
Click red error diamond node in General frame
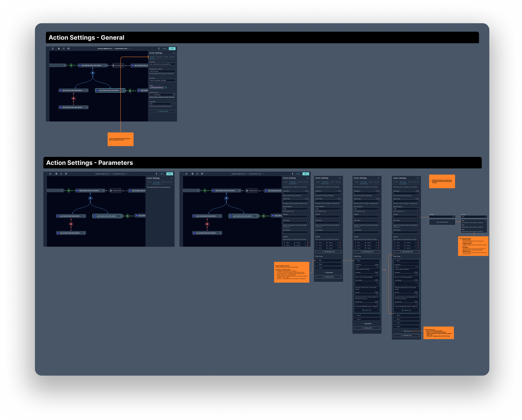pyautogui.click(x=74, y=98)
